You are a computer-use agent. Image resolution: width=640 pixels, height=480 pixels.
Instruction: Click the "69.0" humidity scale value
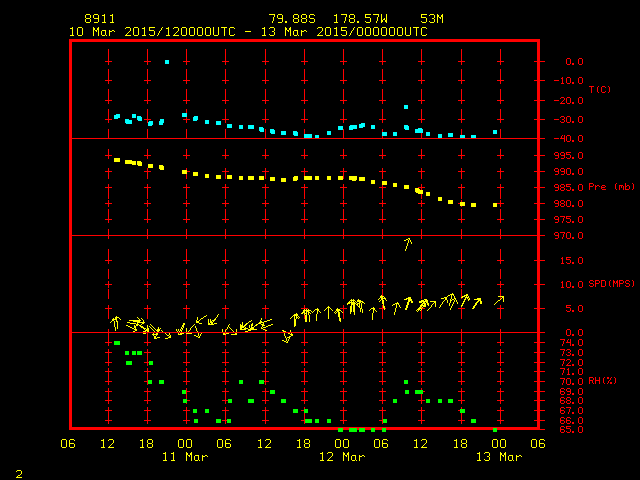571,391
